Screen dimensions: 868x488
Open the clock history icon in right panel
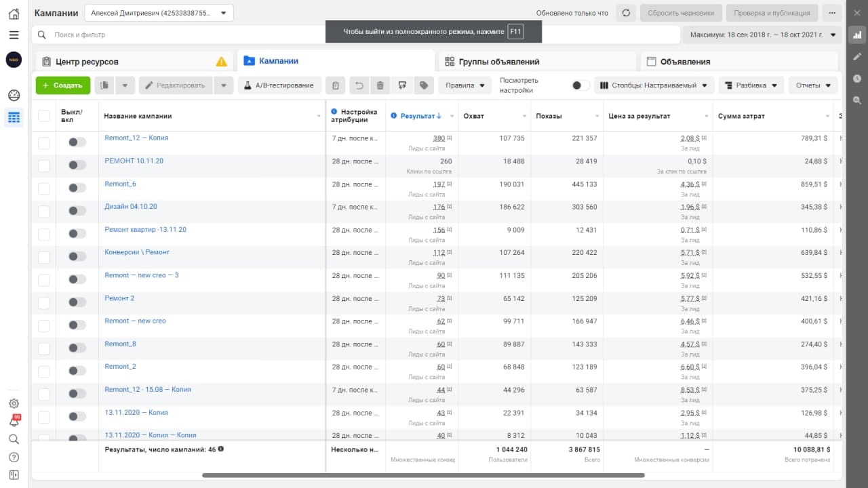tap(857, 79)
